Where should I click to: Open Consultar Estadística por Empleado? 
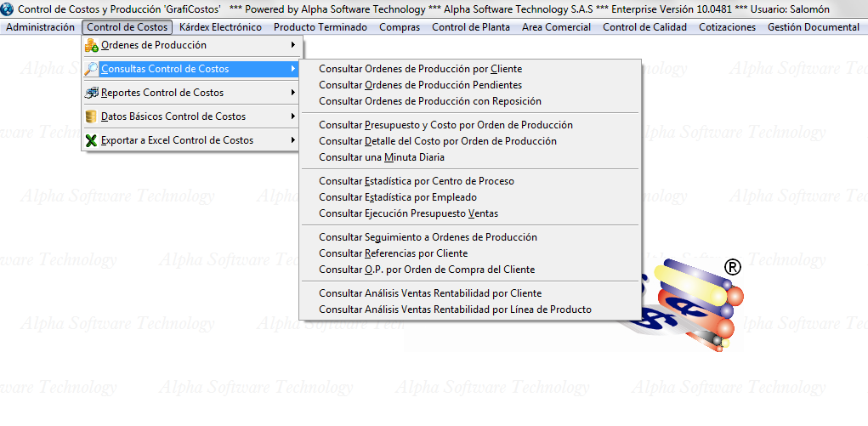point(397,197)
